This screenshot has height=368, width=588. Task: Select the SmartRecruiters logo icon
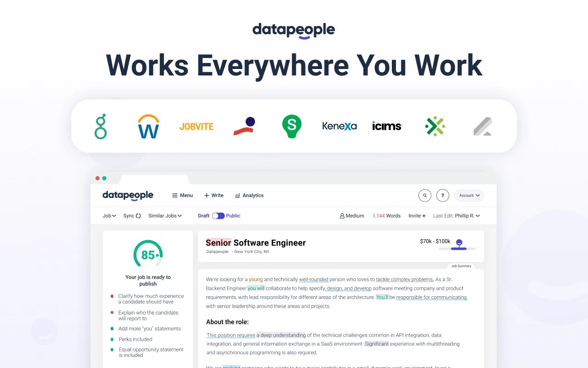[291, 126]
